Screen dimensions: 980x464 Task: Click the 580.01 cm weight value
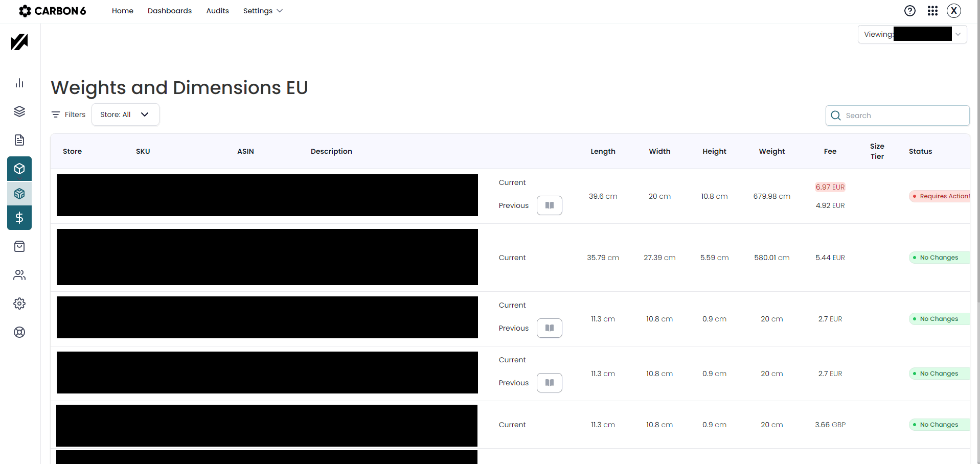[x=772, y=258]
